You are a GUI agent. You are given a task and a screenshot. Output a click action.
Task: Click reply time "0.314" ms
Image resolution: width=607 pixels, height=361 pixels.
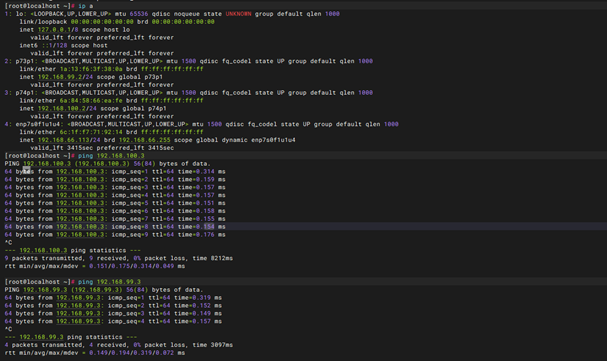[x=205, y=171]
